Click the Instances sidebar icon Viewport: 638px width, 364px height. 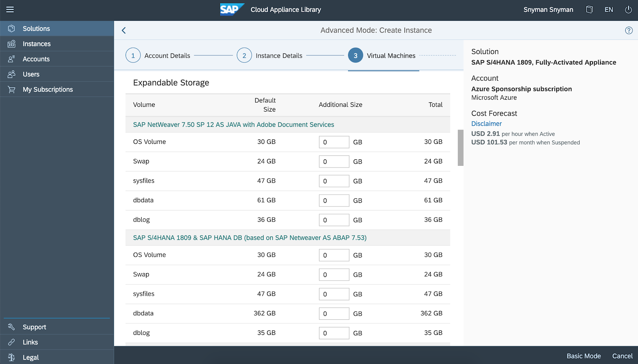[x=12, y=44]
